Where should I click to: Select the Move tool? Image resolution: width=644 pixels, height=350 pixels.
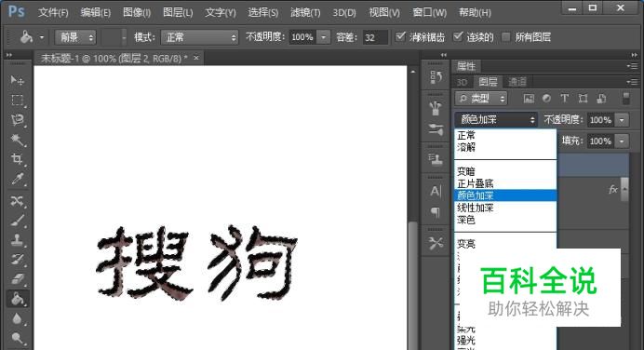(x=17, y=80)
